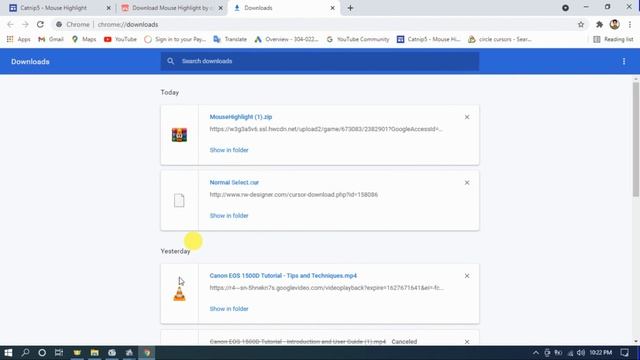This screenshot has height=360, width=640.
Task: Click the Chrome icon on the taskbar
Action: click(x=147, y=353)
